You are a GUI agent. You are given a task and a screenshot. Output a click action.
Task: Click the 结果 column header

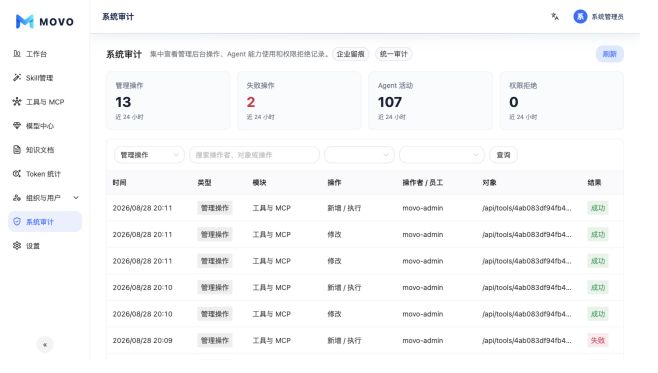(x=594, y=183)
